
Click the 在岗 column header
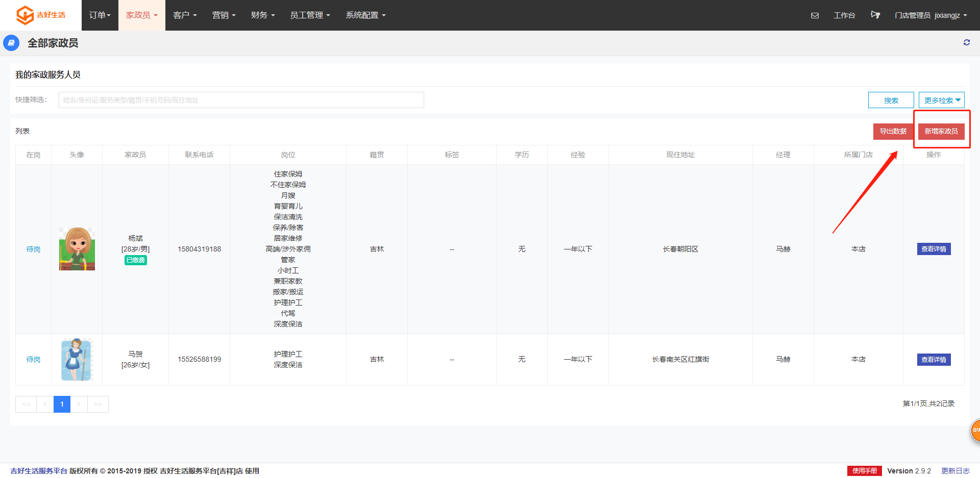click(x=33, y=155)
